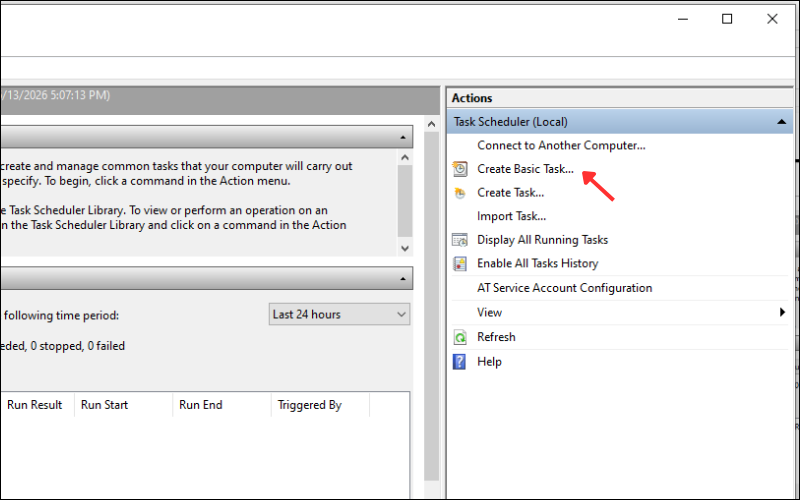Select Create Basic Task action
This screenshot has width=800, height=500.
(525, 169)
